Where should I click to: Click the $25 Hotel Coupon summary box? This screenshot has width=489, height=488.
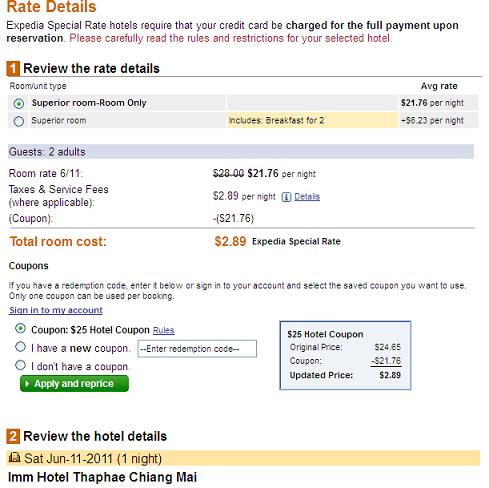(345, 355)
